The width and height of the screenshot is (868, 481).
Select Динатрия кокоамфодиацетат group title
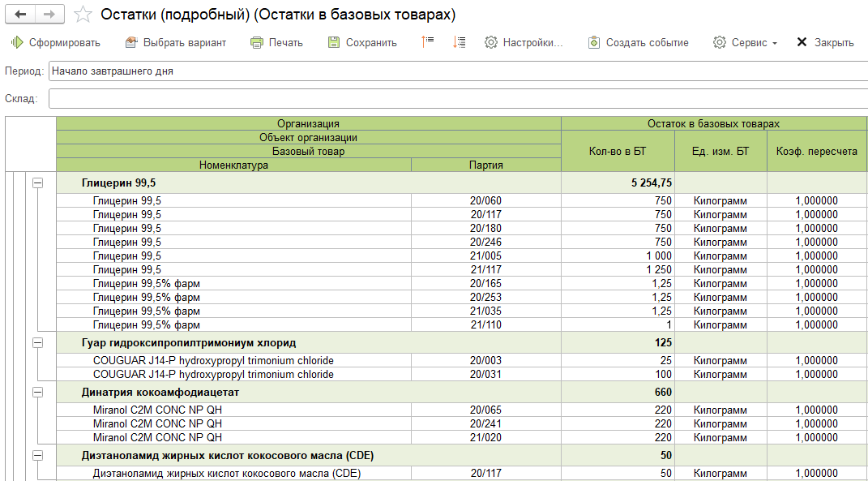160,392
